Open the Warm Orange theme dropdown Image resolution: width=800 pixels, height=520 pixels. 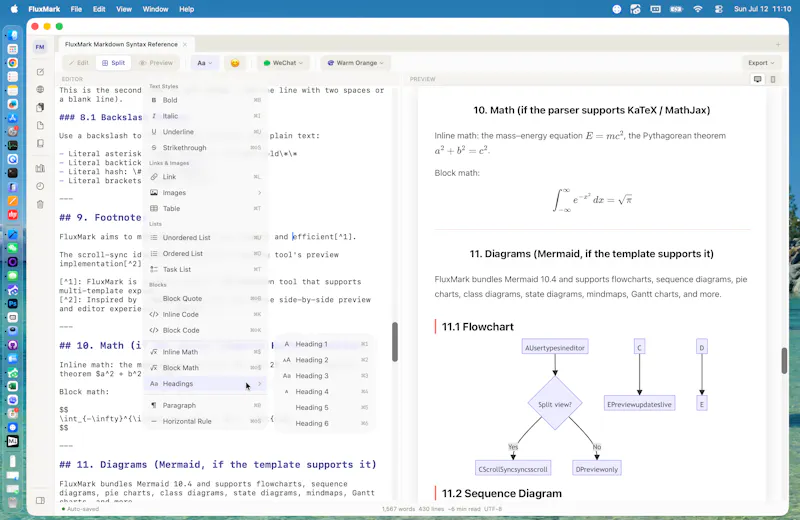click(356, 63)
